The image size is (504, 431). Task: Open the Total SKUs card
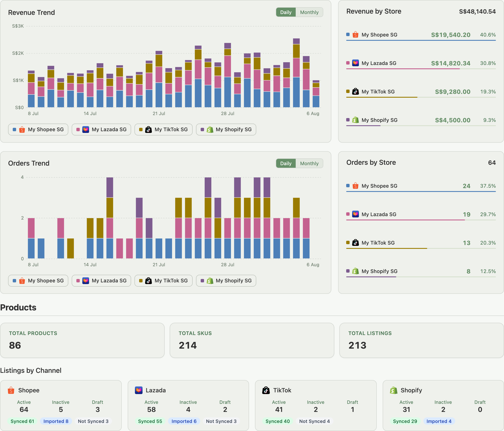(x=252, y=340)
